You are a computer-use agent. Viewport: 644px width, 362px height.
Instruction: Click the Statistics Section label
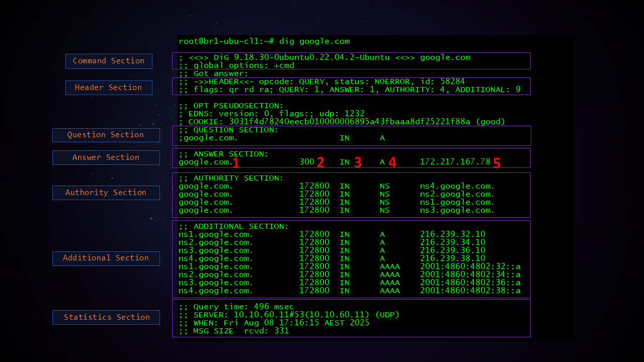[106, 317]
